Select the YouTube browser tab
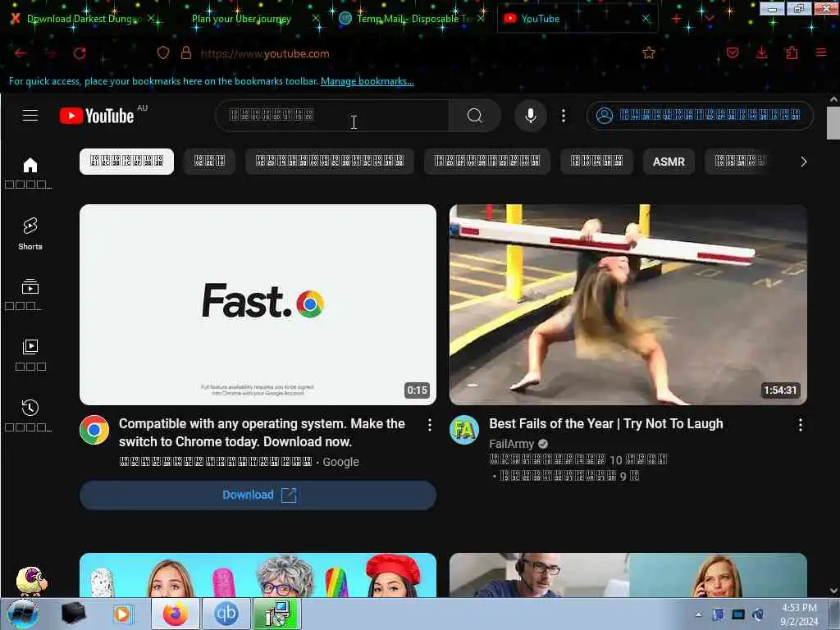This screenshot has width=840, height=630. pyautogui.click(x=576, y=19)
